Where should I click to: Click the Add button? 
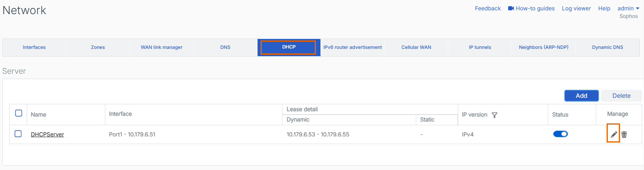tap(581, 96)
